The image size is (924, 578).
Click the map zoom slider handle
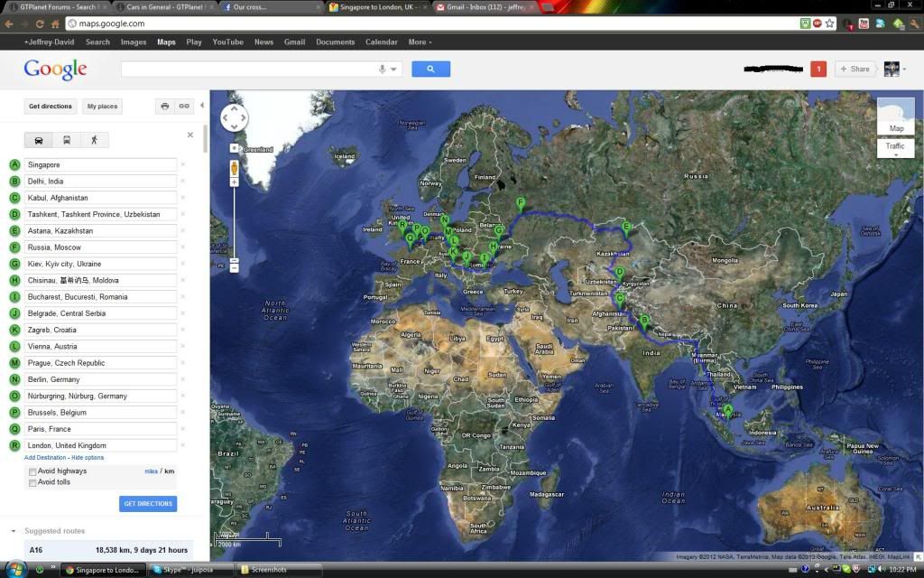click(x=234, y=261)
